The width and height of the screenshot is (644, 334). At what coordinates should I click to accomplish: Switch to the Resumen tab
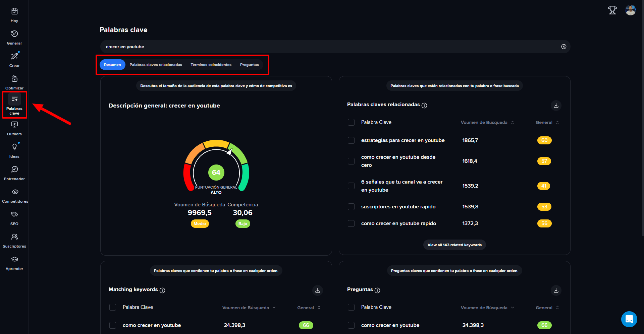(x=112, y=65)
